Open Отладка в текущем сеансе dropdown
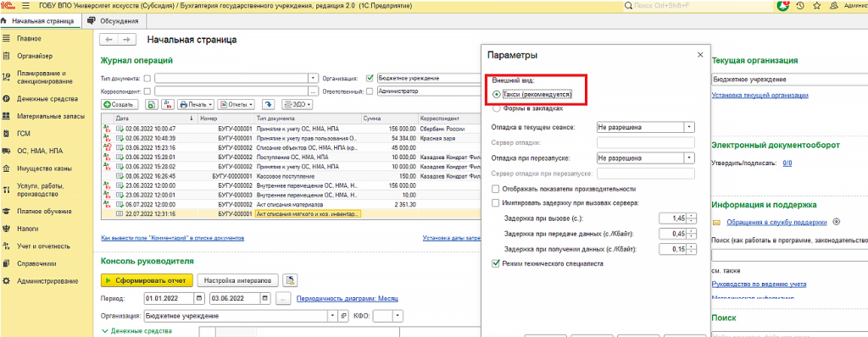This screenshot has width=868, height=337. 689,127
